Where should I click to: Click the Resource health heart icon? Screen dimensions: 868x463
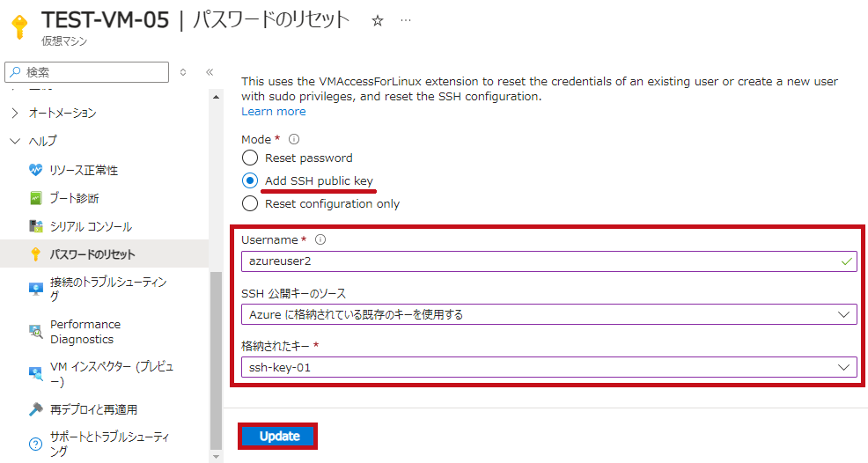pyautogui.click(x=35, y=170)
